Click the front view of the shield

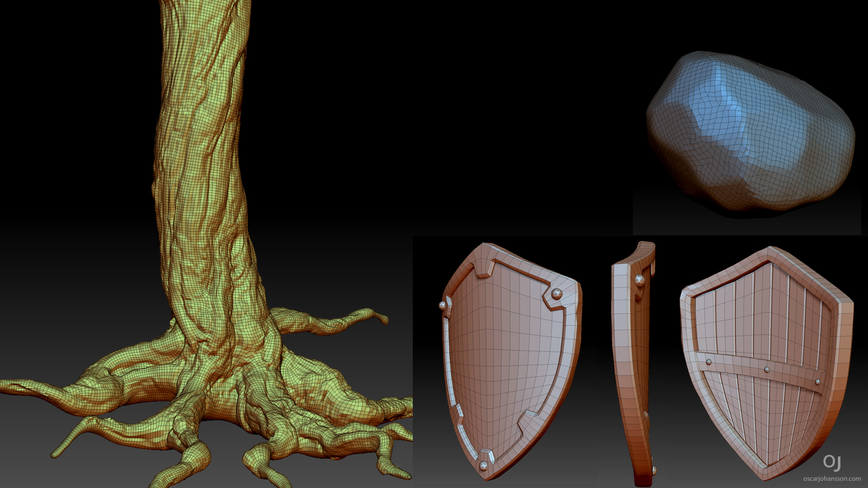click(511, 361)
